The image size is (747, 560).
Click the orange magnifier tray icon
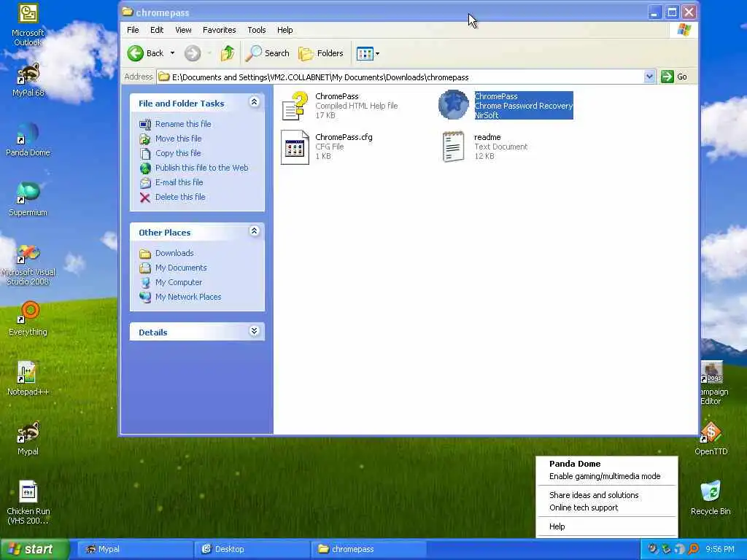tap(694, 550)
